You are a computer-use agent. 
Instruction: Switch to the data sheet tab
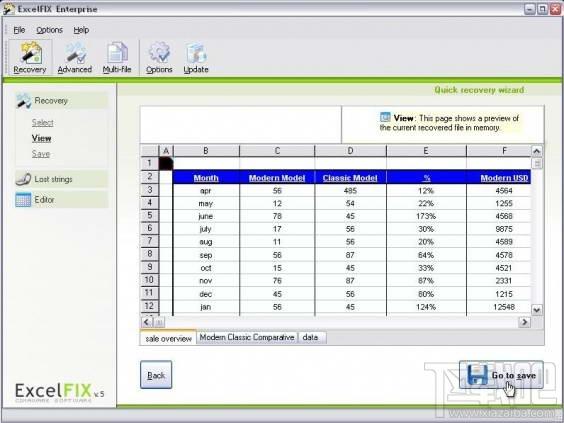pyautogui.click(x=311, y=337)
